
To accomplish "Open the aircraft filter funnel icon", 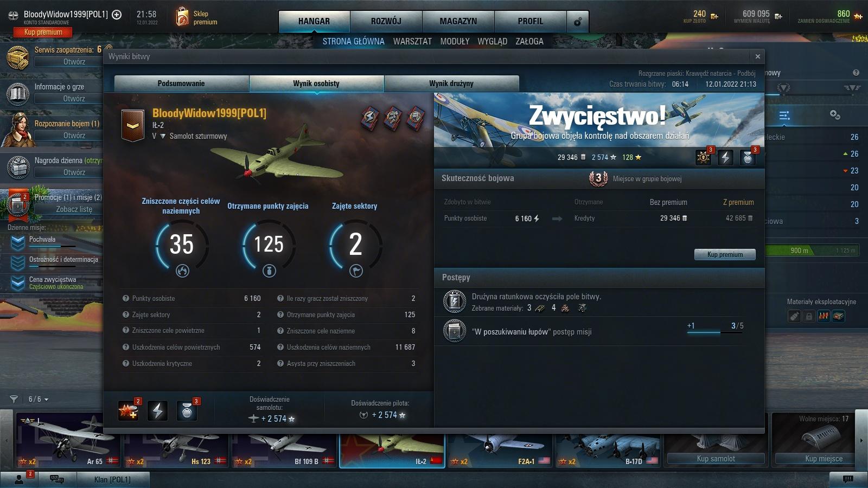I will point(14,399).
